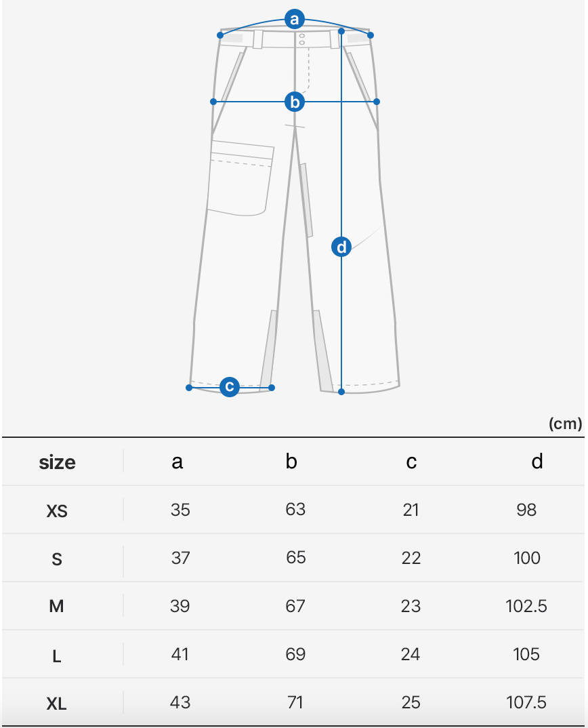
Task: Choose the XS size row label
Action: [x=57, y=511]
